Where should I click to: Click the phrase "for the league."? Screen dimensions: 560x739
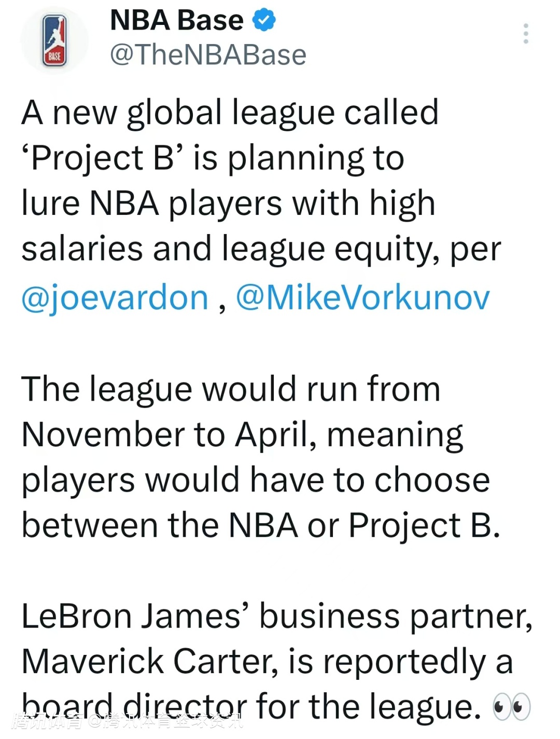tap(369, 707)
